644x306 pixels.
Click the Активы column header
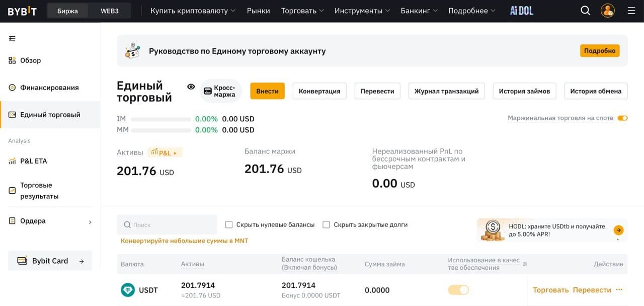[193, 264]
